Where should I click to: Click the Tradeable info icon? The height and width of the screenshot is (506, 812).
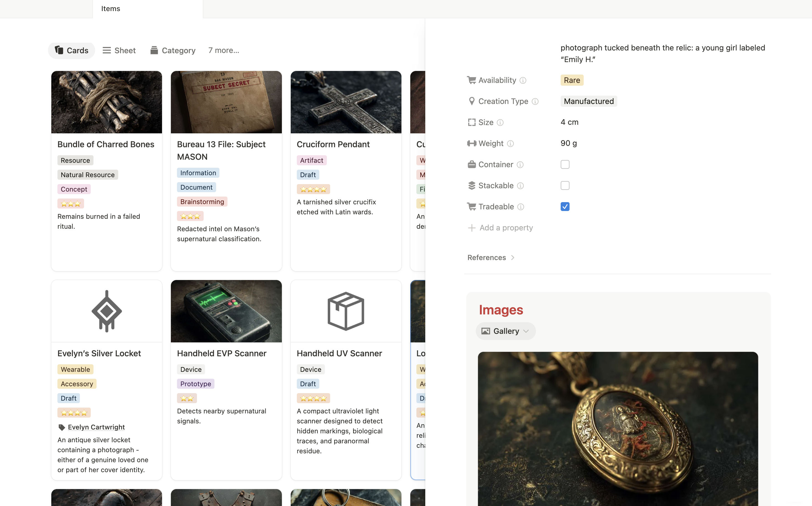(x=521, y=207)
